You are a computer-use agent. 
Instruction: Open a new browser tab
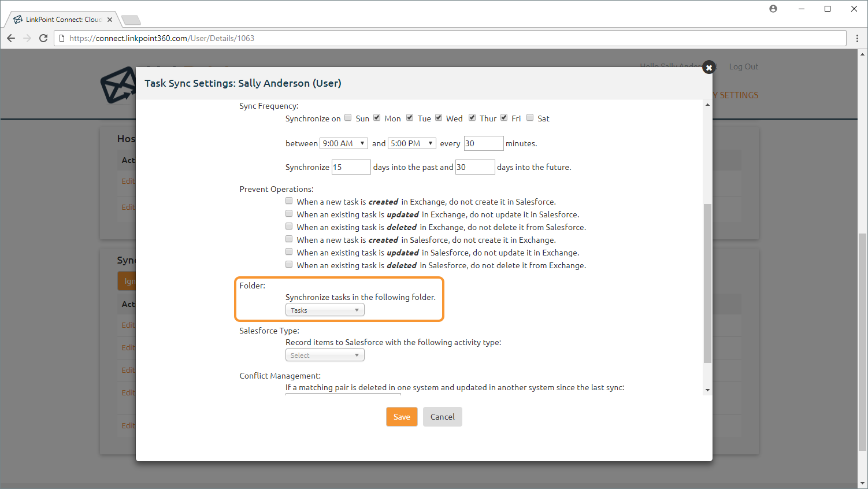pos(131,20)
